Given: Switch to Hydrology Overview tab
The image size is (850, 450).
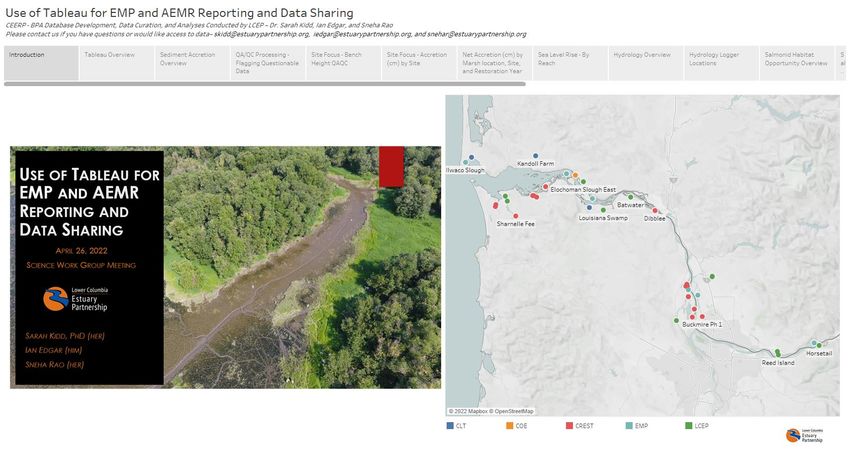Looking at the screenshot, I should tap(646, 63).
